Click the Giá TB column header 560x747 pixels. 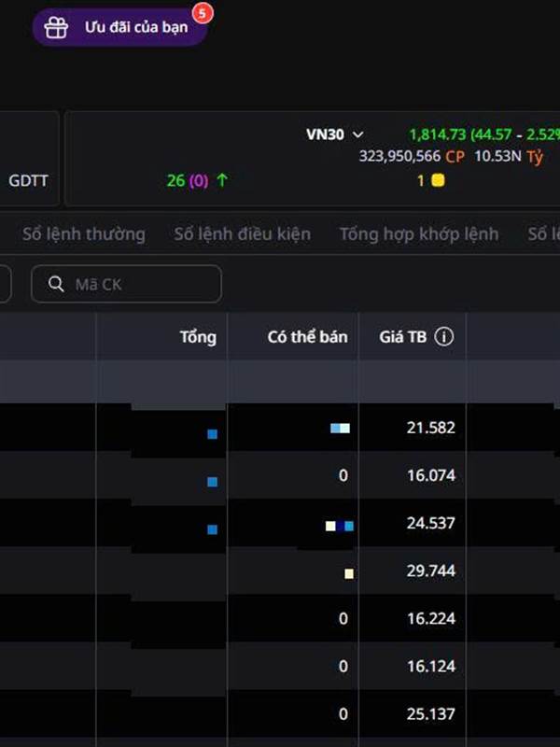point(403,337)
